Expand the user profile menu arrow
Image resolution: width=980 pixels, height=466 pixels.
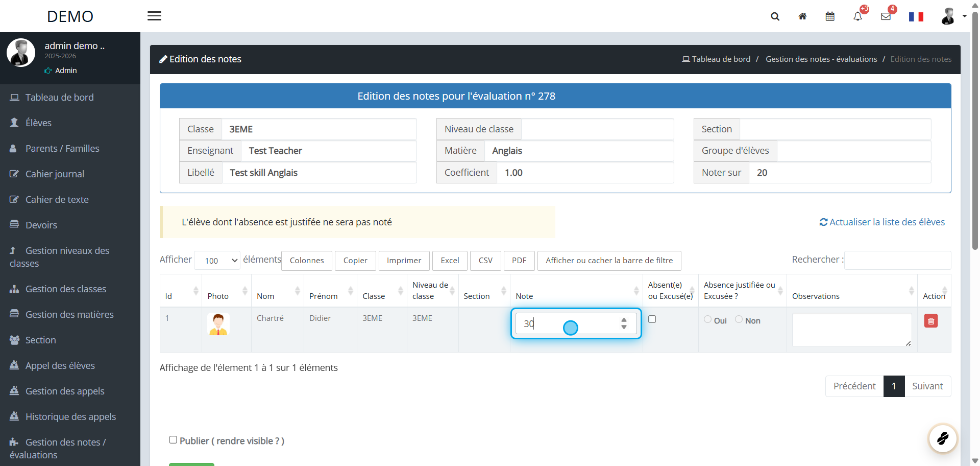click(964, 16)
